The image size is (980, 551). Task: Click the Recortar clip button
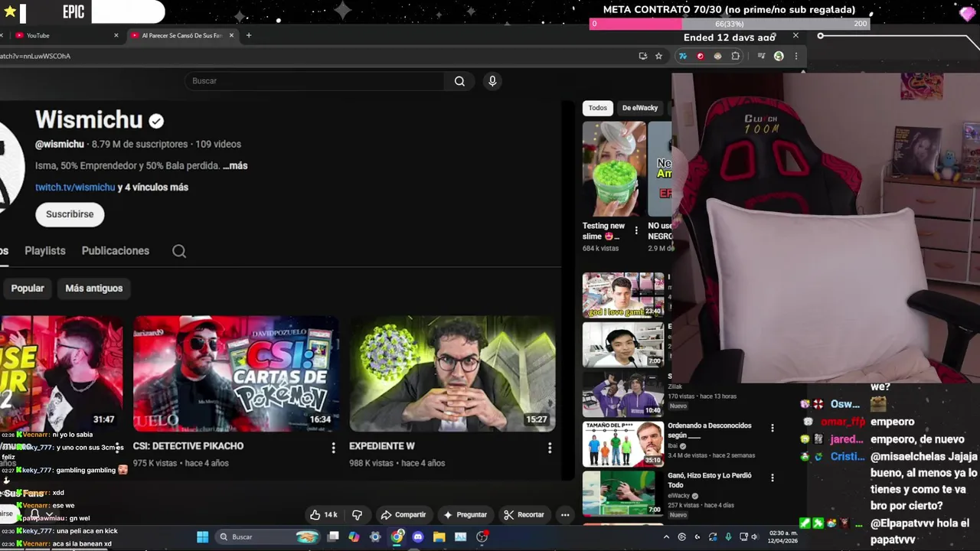tap(524, 515)
